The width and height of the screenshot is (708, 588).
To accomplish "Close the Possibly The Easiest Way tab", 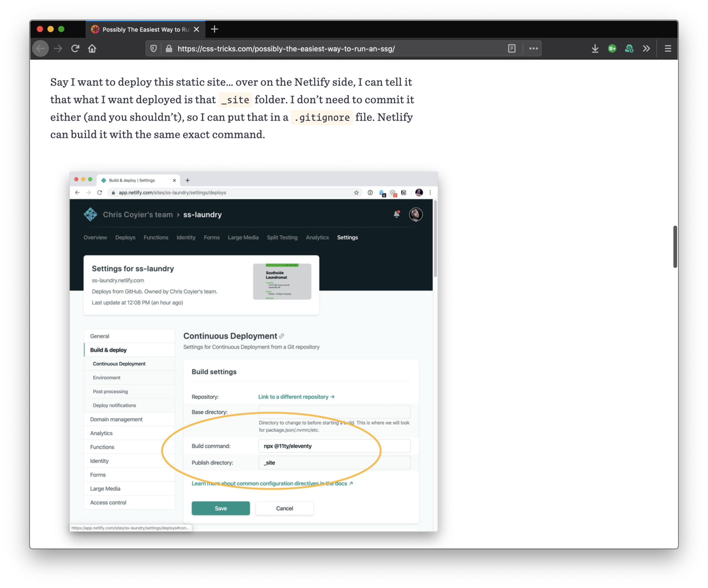I will [196, 29].
